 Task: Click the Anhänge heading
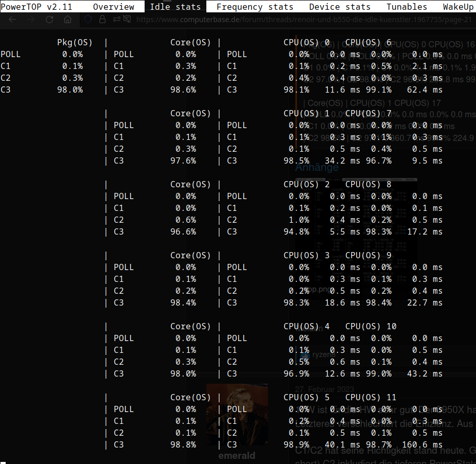[x=316, y=167]
